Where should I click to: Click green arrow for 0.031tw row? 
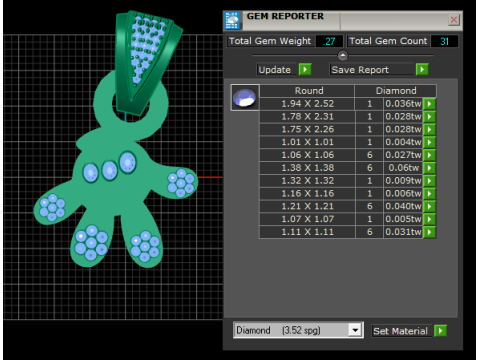429,232
